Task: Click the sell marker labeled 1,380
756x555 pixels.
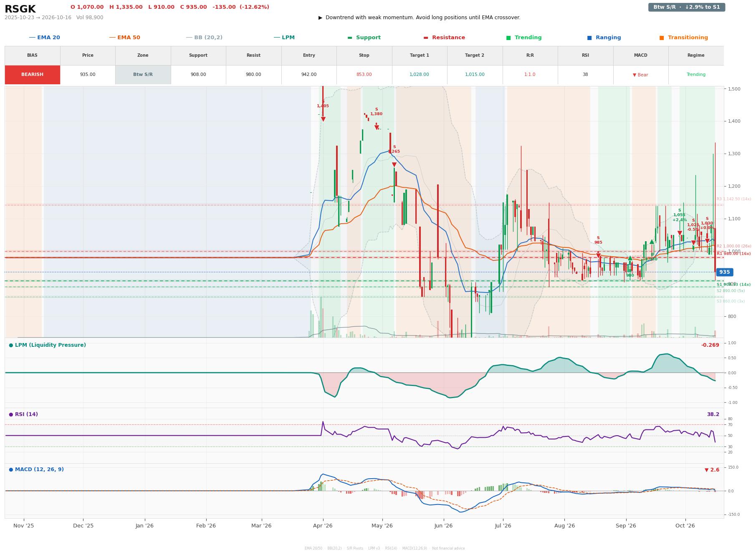Action: coord(377,128)
